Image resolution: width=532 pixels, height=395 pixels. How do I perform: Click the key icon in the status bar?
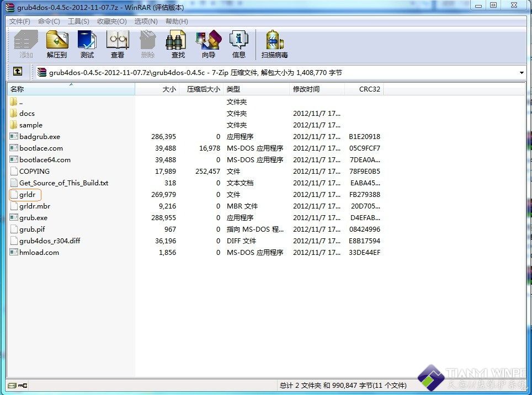pyautogui.click(x=23, y=386)
